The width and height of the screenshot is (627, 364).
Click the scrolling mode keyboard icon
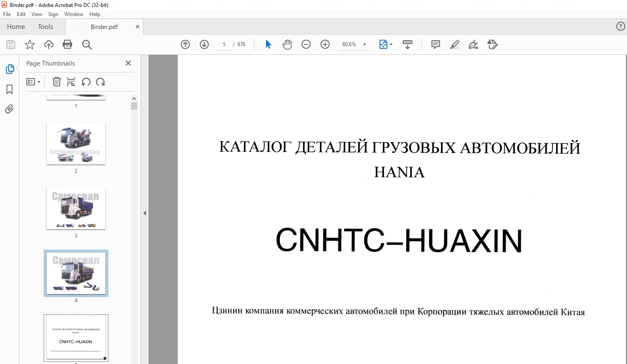[408, 44]
